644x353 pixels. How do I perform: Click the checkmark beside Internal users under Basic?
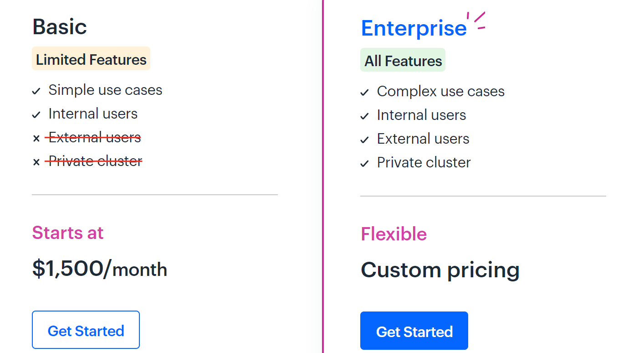(36, 114)
